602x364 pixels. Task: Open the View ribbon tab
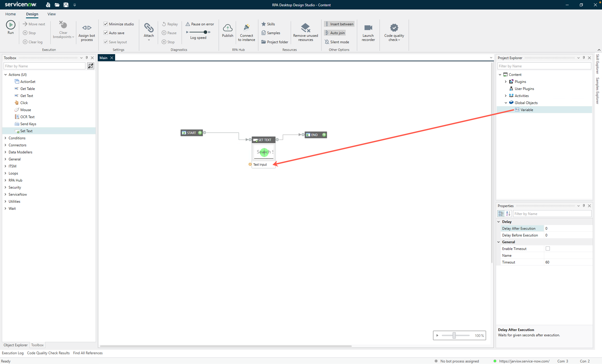point(52,14)
